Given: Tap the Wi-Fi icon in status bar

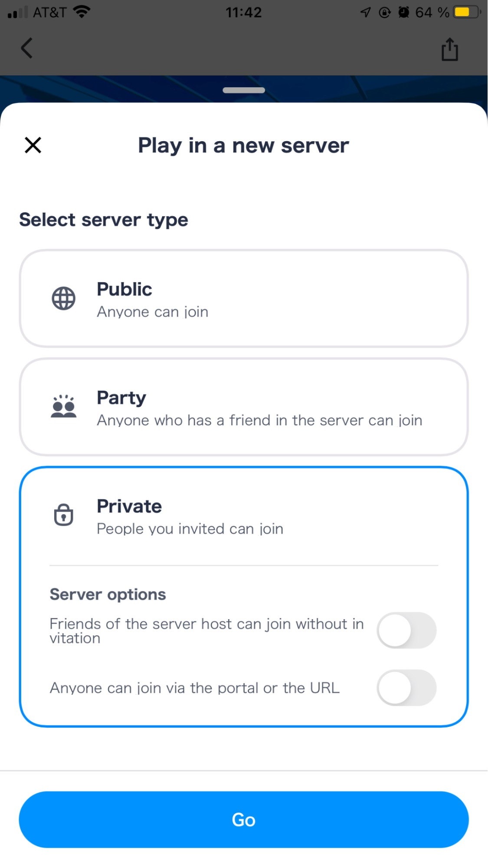Looking at the screenshot, I should 82,12.
